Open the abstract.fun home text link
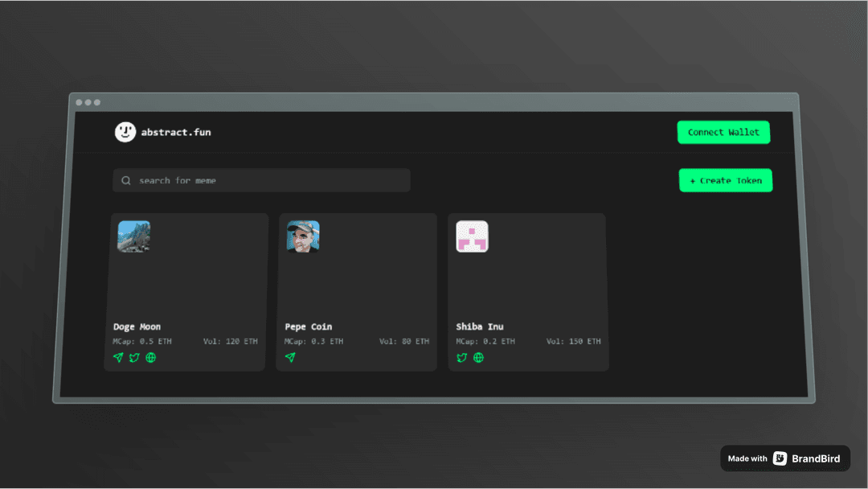The height and width of the screenshot is (489, 868). (x=176, y=132)
